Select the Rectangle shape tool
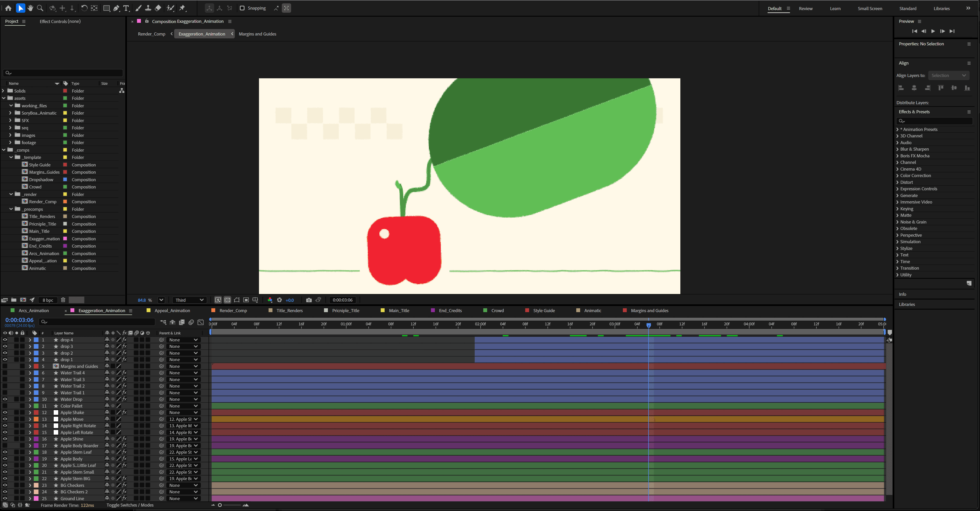The height and width of the screenshot is (511, 980). [106, 8]
